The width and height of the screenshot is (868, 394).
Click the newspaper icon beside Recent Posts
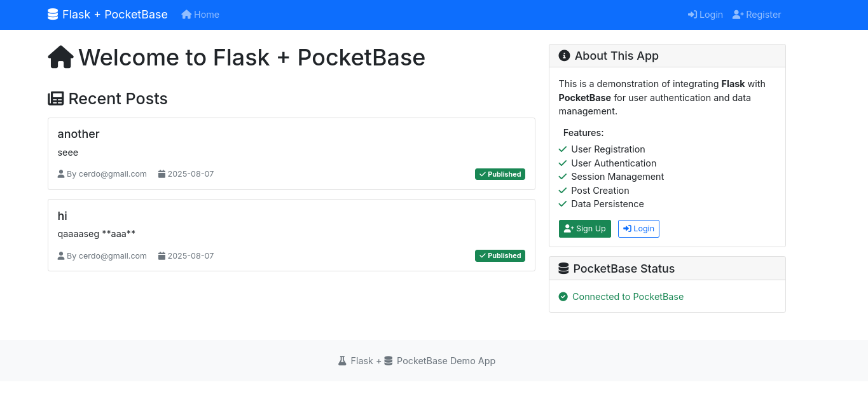point(56,98)
